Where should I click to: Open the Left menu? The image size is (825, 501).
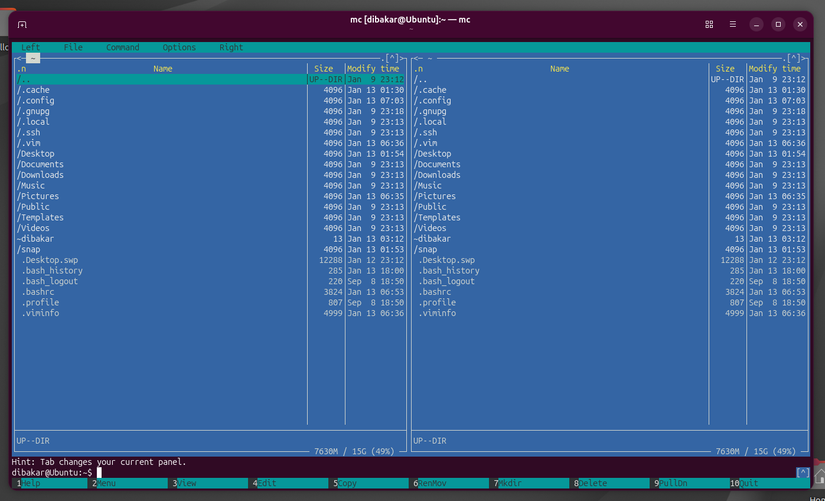tap(31, 47)
